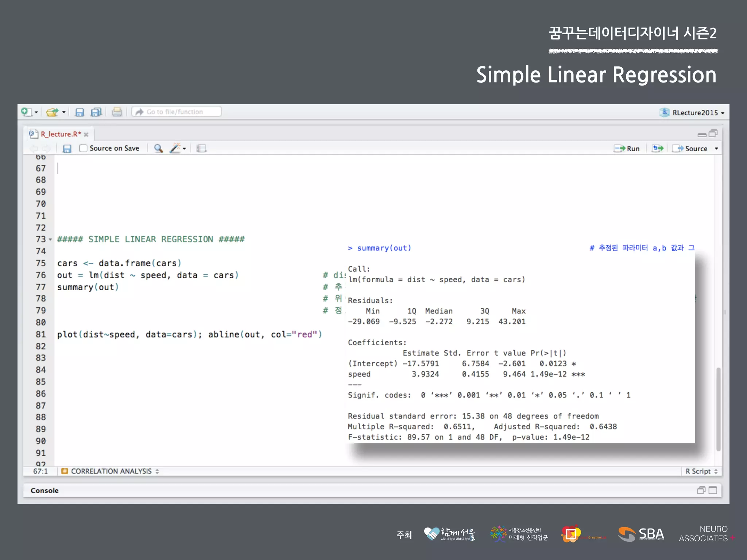Collapse the code section at line 73

coord(50,240)
